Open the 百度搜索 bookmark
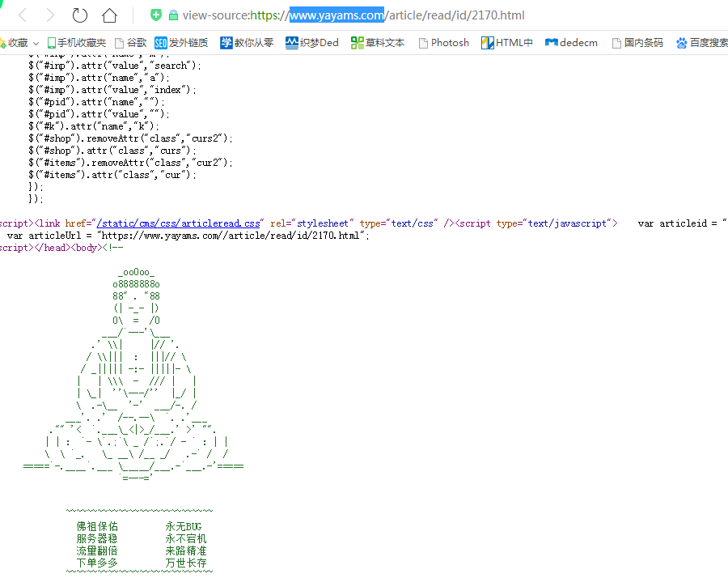The image size is (728, 578). point(701,43)
